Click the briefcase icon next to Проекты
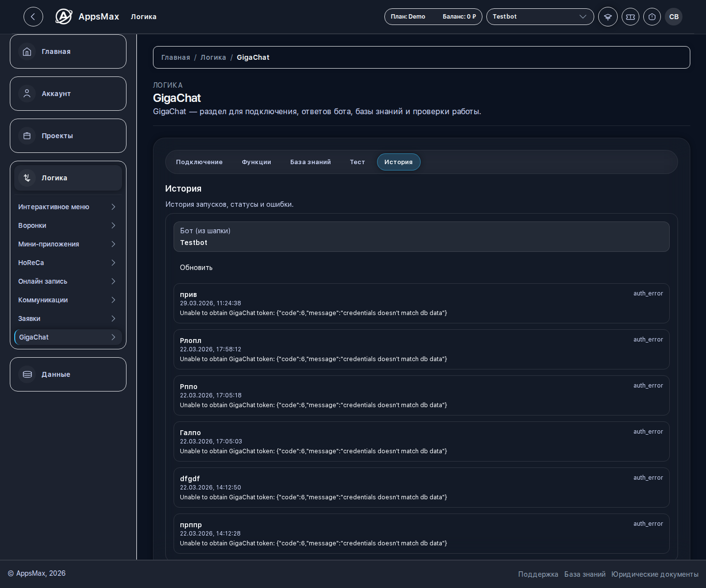 [27, 136]
